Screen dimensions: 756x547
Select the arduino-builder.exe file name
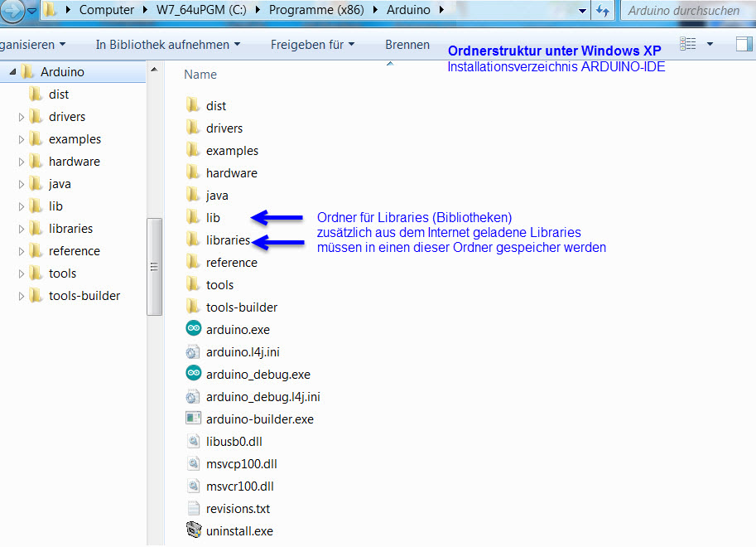click(x=259, y=419)
